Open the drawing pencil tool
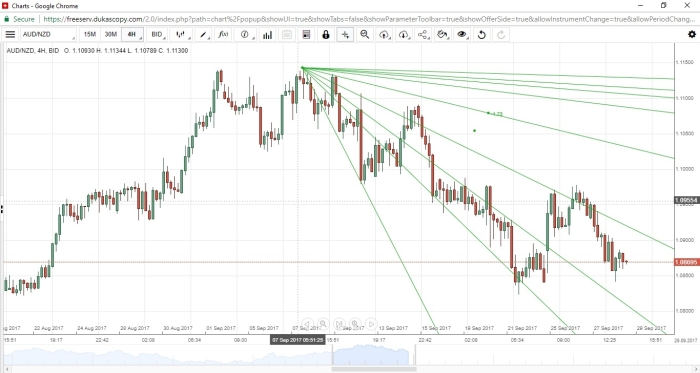 pos(204,34)
